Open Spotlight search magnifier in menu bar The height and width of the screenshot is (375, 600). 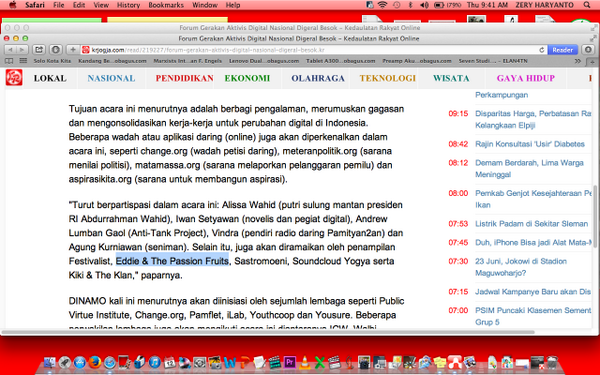pos(587,5)
